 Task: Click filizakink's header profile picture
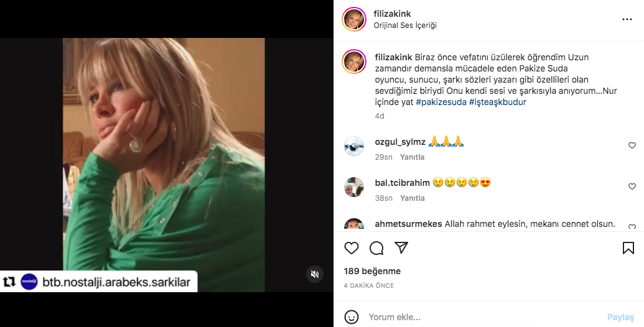pyautogui.click(x=354, y=19)
